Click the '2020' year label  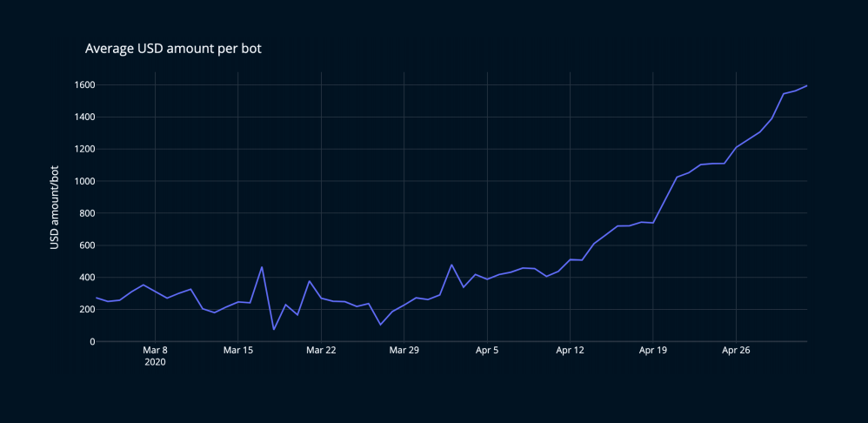[155, 362]
